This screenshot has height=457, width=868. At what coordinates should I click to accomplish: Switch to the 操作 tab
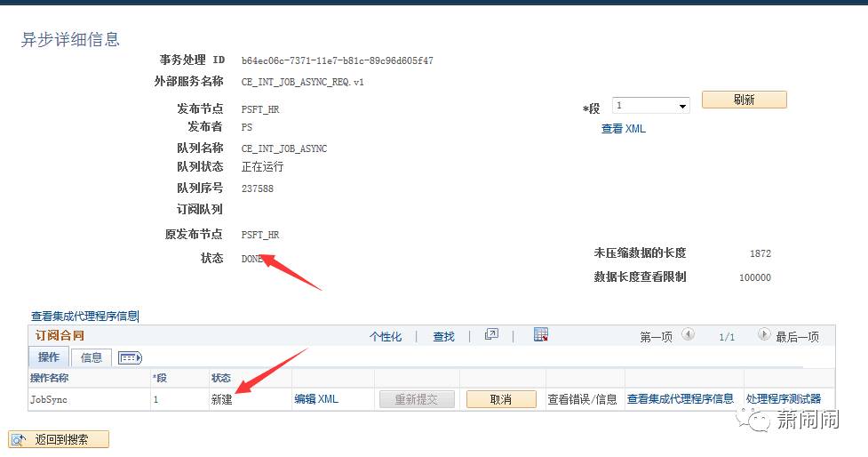(x=49, y=357)
